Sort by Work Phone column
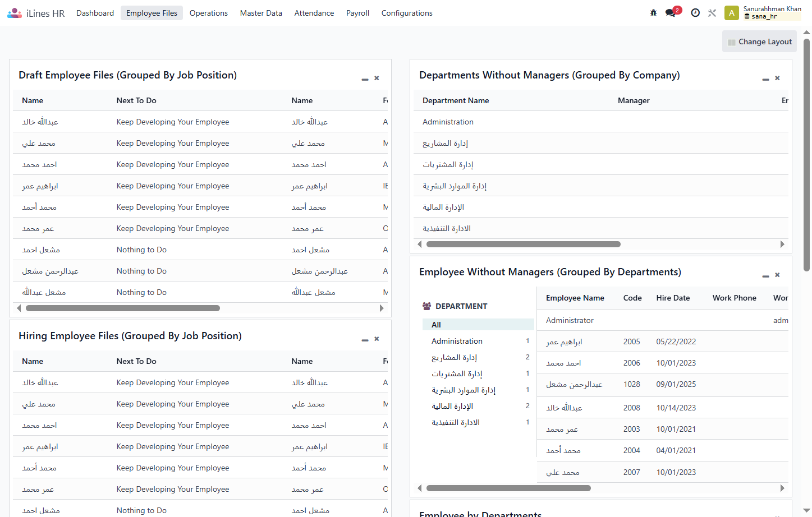This screenshot has width=812, height=517. pos(735,298)
